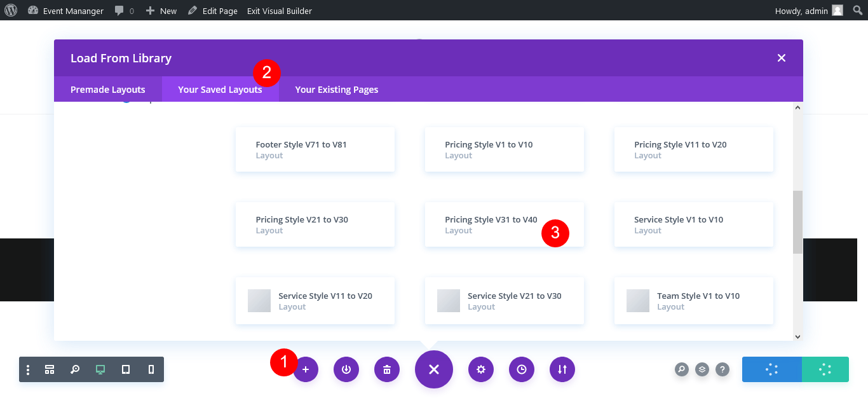Click the plus Load From Library button

pos(306,369)
